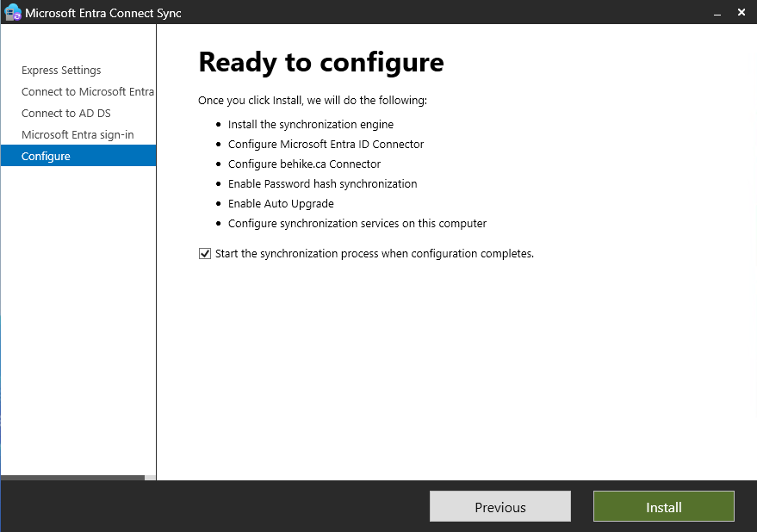
Task: Click the Configure Microsoft Entra ID Connector item
Action: pos(326,145)
